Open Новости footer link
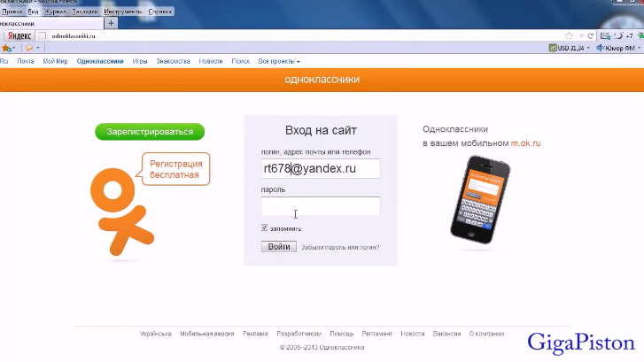The image size is (644, 362). (413, 334)
